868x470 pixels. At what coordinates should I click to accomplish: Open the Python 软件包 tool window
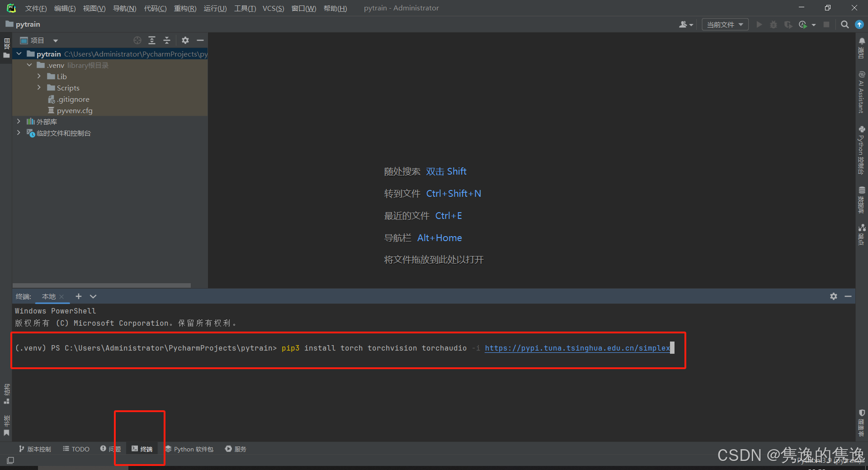189,449
